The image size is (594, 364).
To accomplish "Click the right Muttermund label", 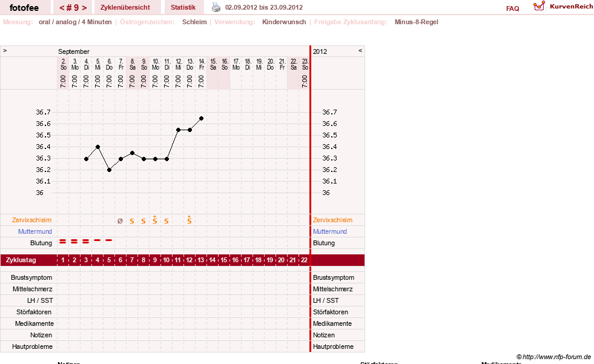I will (330, 231).
